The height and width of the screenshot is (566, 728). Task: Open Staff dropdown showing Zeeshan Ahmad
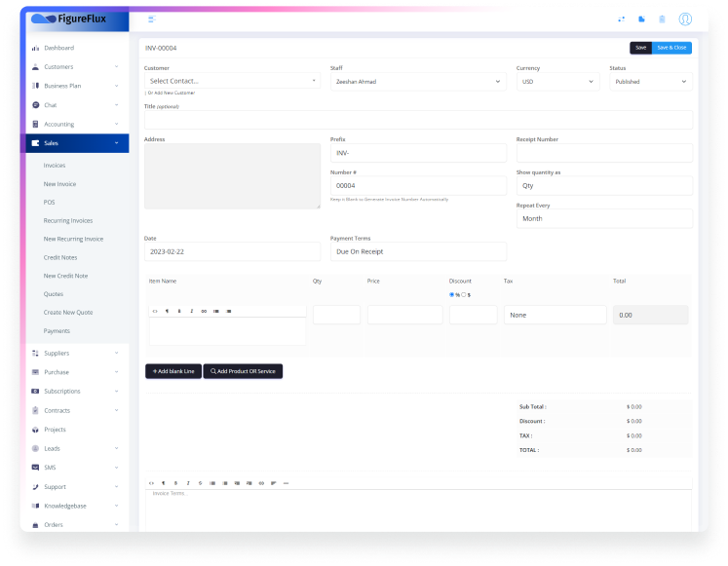tap(418, 82)
